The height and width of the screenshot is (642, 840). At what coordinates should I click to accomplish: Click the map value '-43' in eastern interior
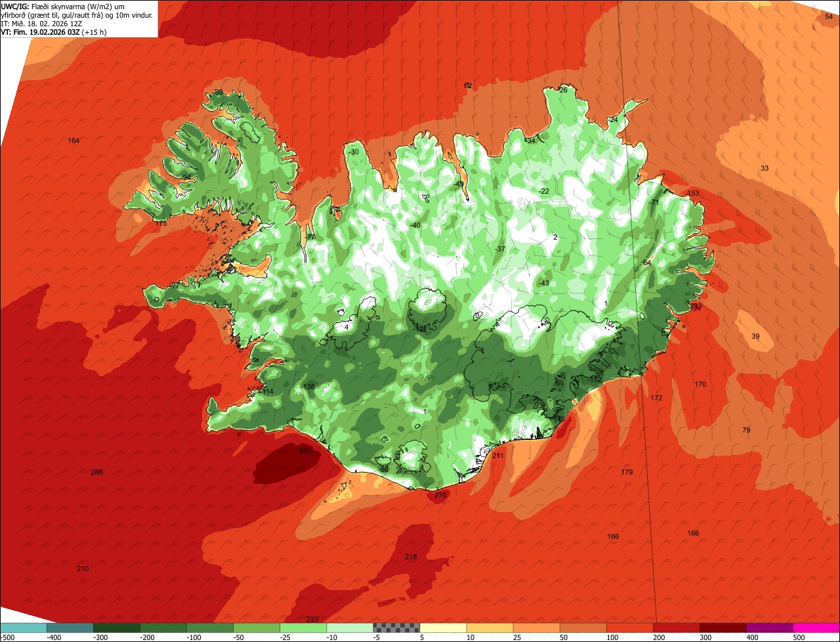[543, 283]
